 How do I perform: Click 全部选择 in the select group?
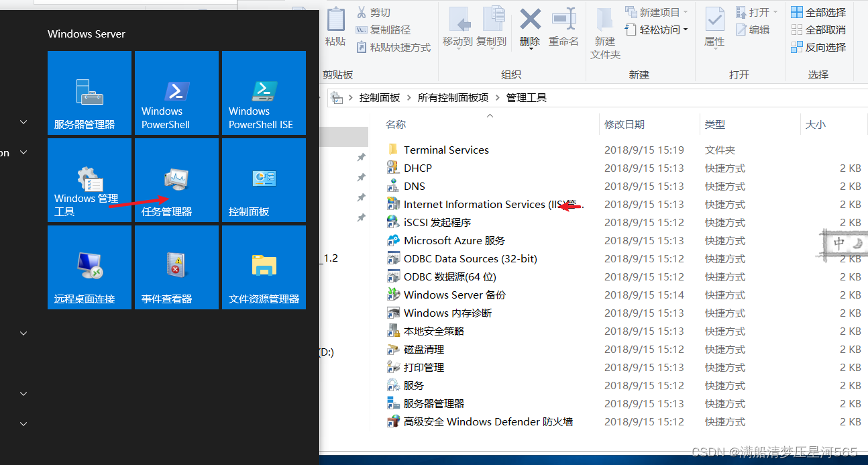pyautogui.click(x=818, y=12)
